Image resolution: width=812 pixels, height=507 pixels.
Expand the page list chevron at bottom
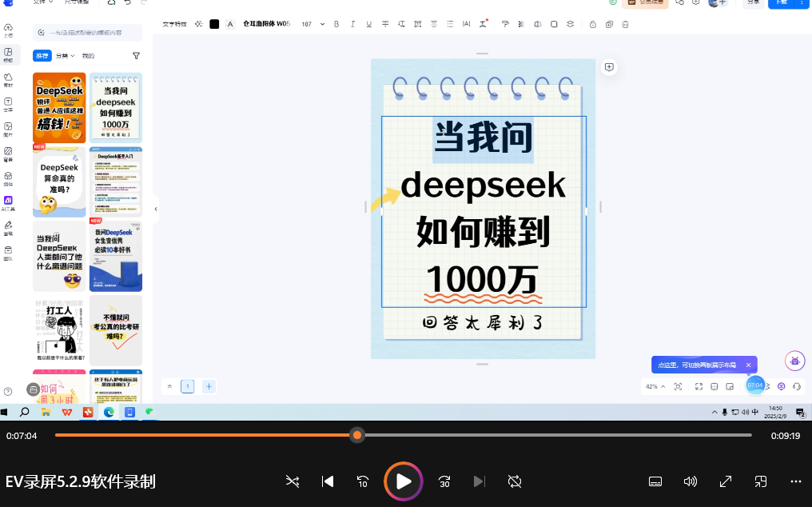pos(169,386)
